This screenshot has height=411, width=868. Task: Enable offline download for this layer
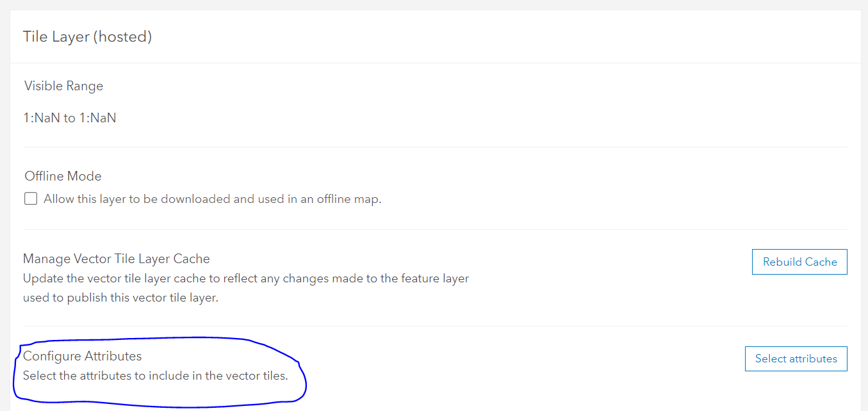click(30, 198)
